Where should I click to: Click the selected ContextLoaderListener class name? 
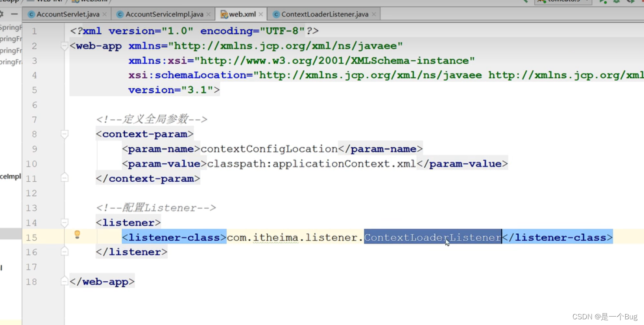pyautogui.click(x=433, y=237)
